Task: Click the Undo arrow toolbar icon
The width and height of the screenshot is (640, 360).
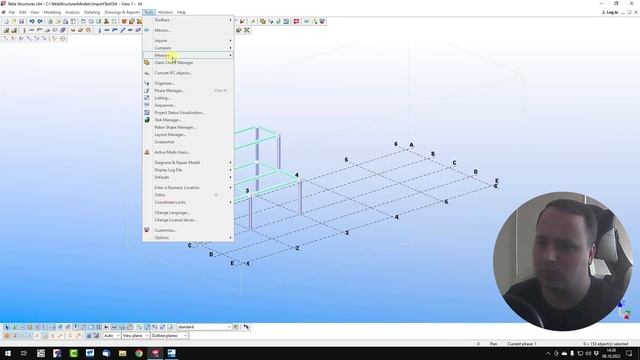Action: (32, 21)
